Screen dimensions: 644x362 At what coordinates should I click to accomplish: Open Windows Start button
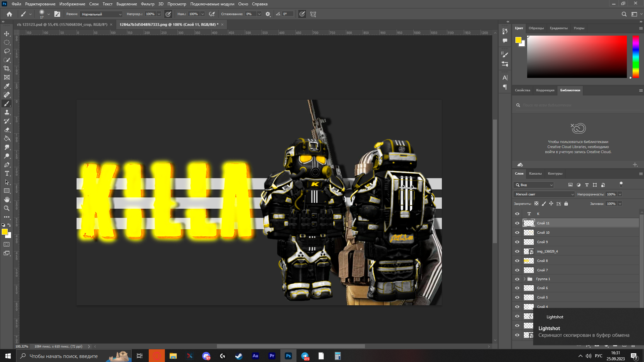point(8,356)
